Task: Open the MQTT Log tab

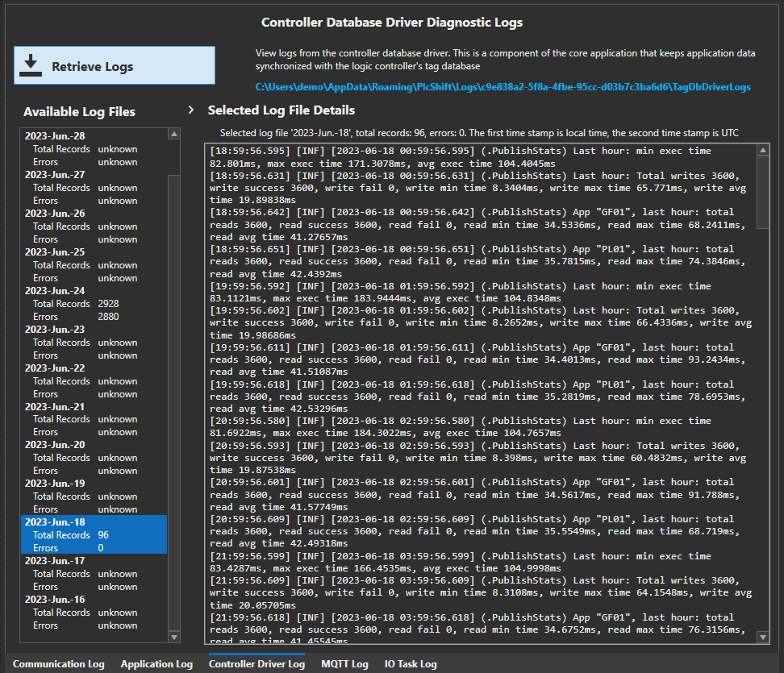Action: tap(344, 664)
